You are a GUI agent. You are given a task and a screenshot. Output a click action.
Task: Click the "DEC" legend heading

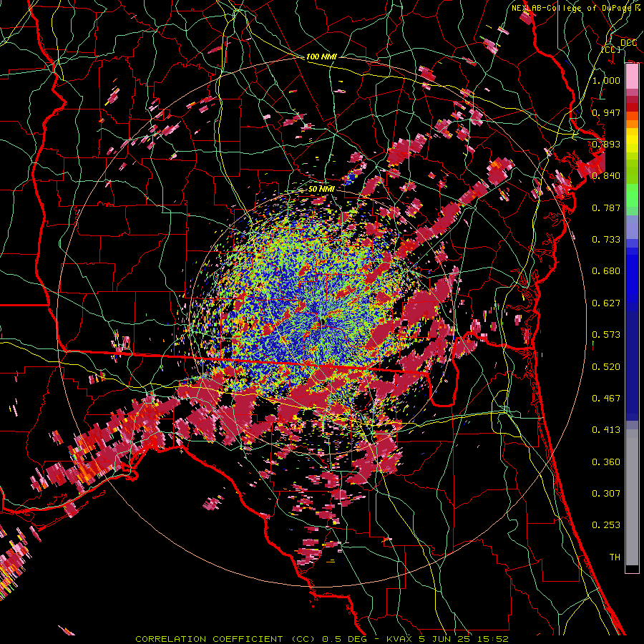pos(629,43)
